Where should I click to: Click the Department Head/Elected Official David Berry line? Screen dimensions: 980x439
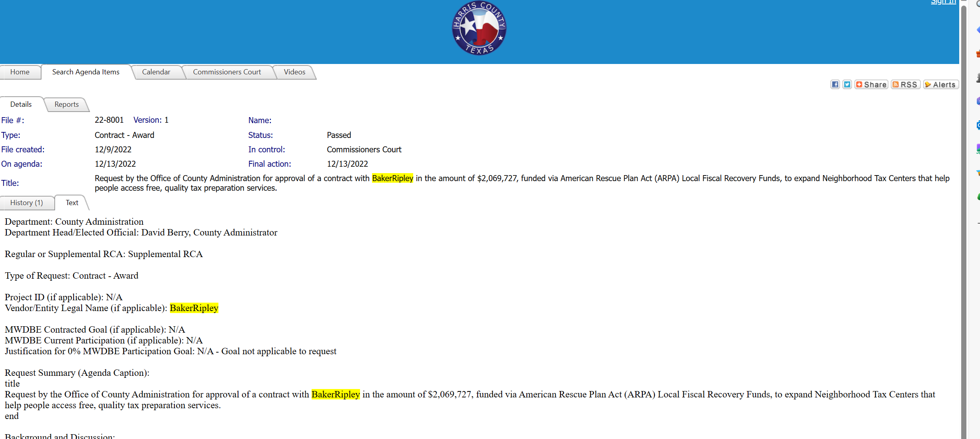tap(141, 233)
